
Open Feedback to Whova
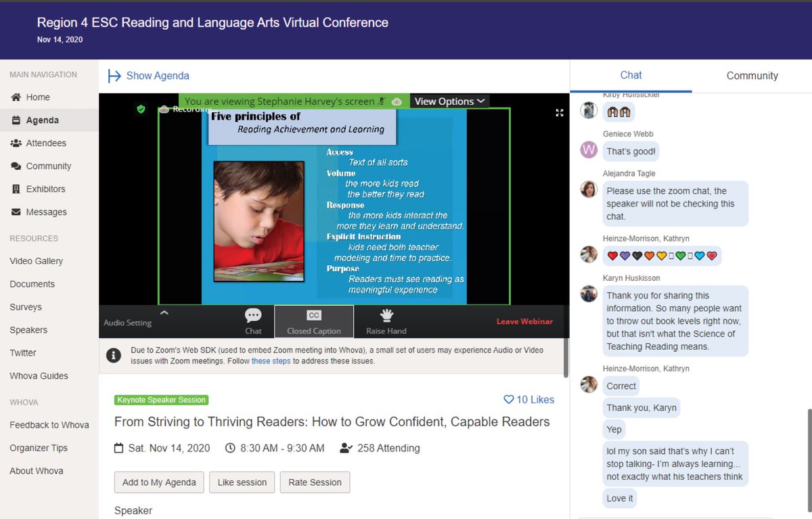(x=49, y=425)
